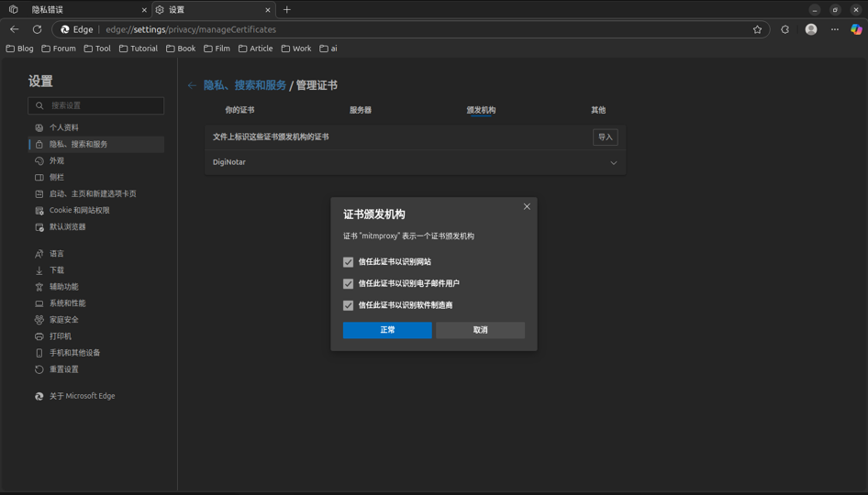
Task: Close the 证书颁发机构 dialog with X
Action: pos(527,206)
